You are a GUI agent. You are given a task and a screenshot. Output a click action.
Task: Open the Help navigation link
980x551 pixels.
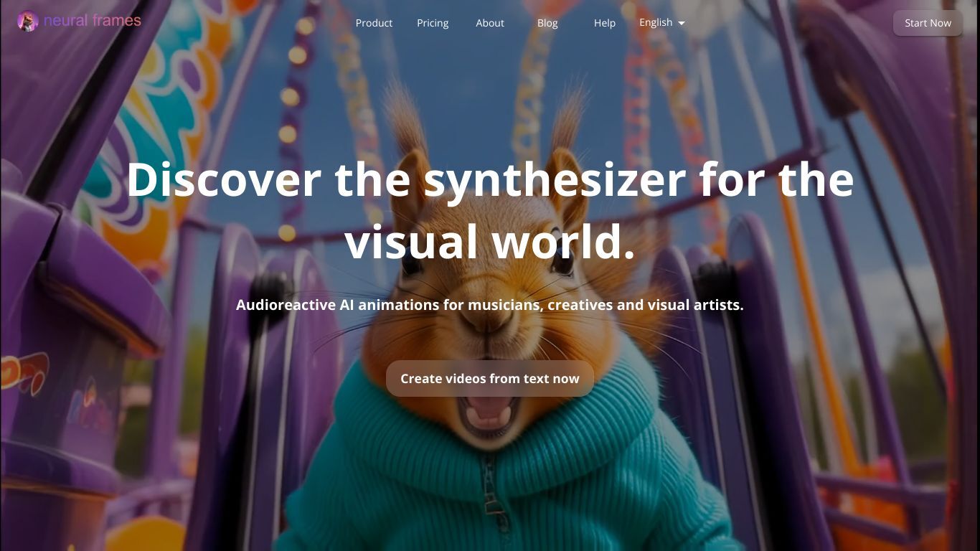605,23
